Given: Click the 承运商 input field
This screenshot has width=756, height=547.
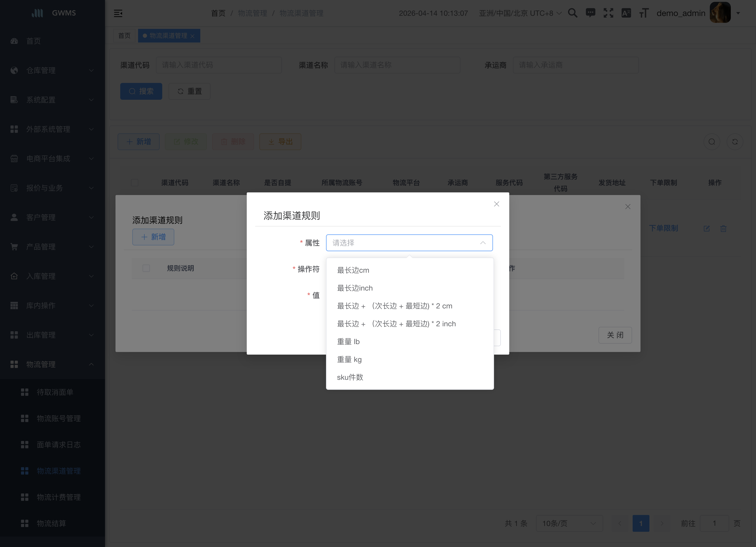Looking at the screenshot, I should click(576, 65).
